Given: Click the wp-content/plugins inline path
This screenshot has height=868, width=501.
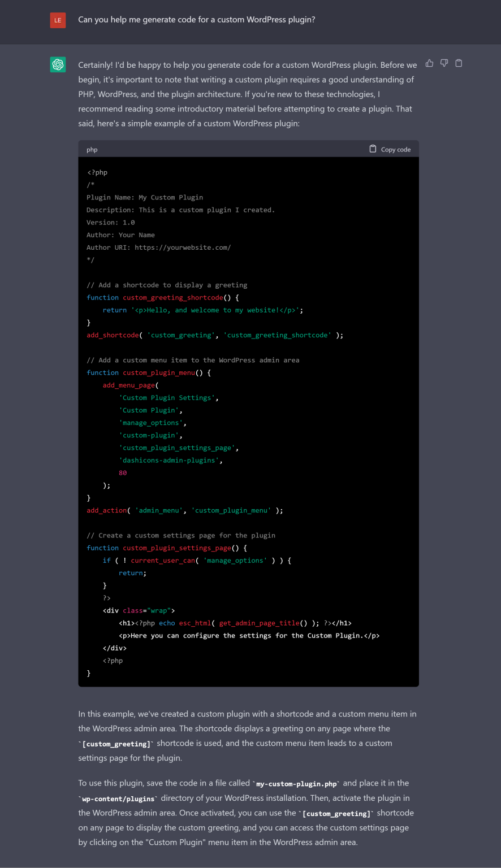Looking at the screenshot, I should pos(119,799).
